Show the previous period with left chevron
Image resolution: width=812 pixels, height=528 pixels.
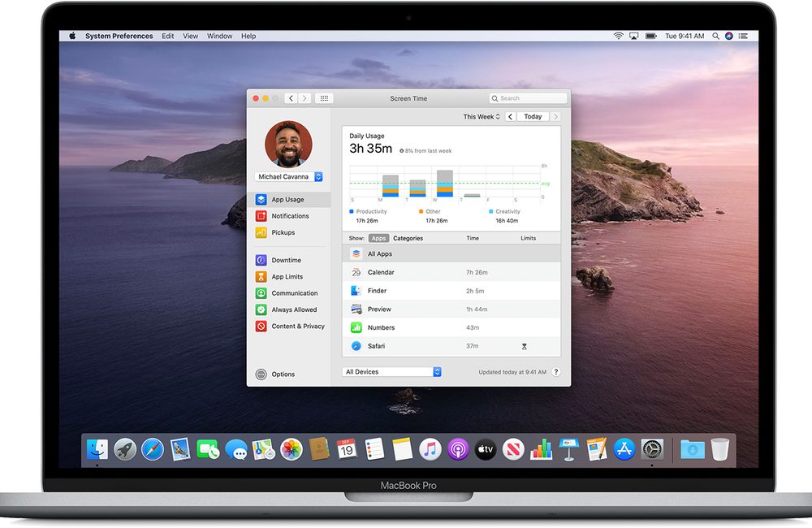tap(511, 117)
